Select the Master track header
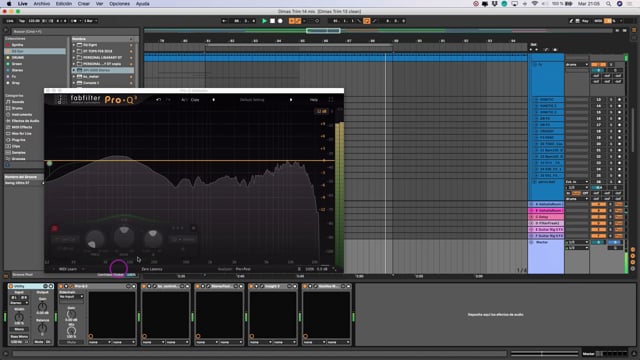Image resolution: width=640 pixels, height=360 pixels. [x=546, y=242]
